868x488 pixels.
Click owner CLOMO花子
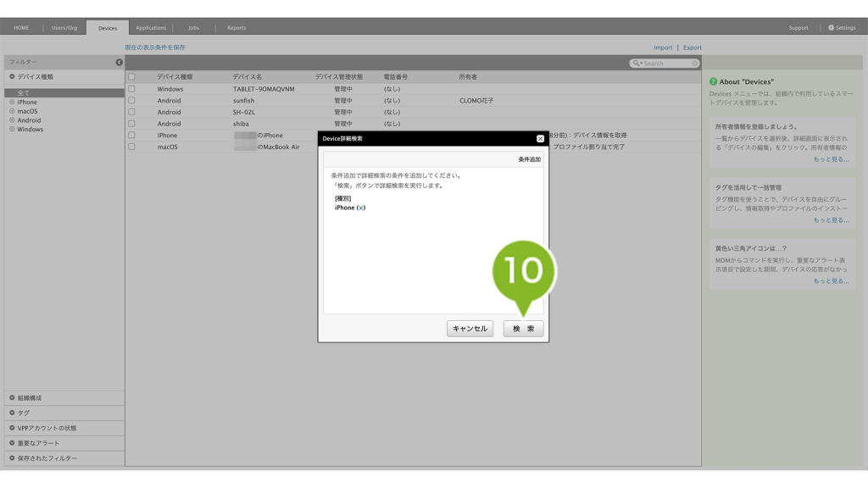(476, 101)
